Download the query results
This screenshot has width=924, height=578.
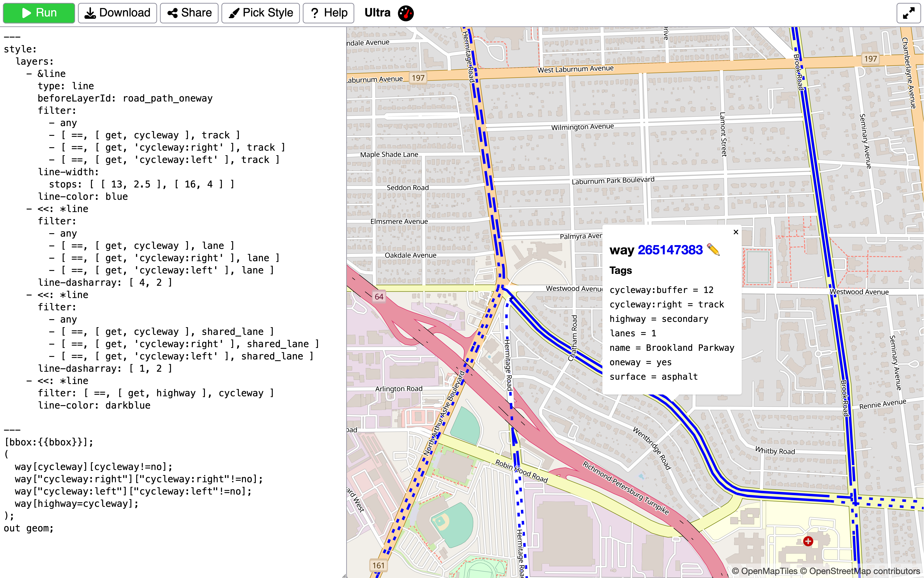click(x=117, y=13)
